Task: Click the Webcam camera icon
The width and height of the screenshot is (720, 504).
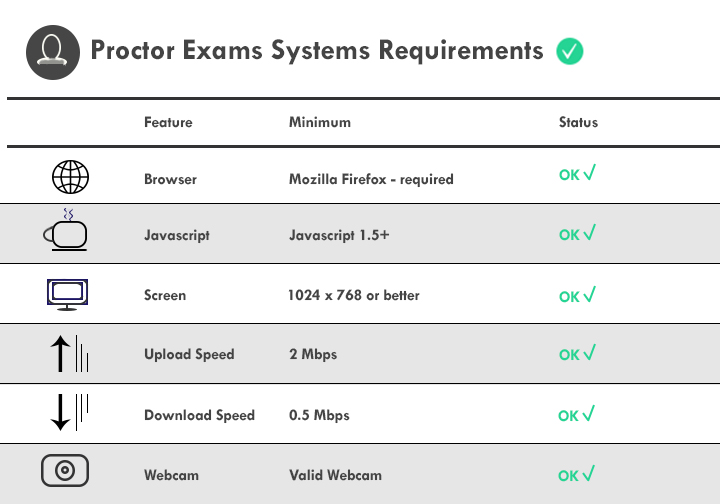Action: tap(65, 470)
